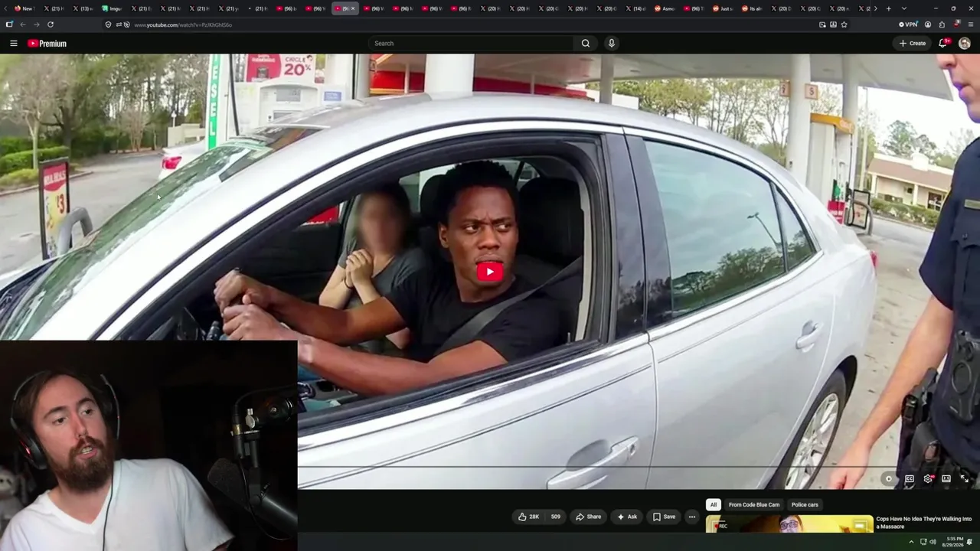Image resolution: width=980 pixels, height=551 pixels.
Task: View YouTube notifications bell
Action: pyautogui.click(x=943, y=44)
